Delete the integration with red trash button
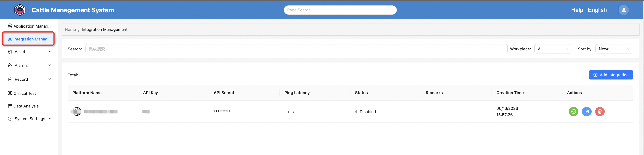 599,111
